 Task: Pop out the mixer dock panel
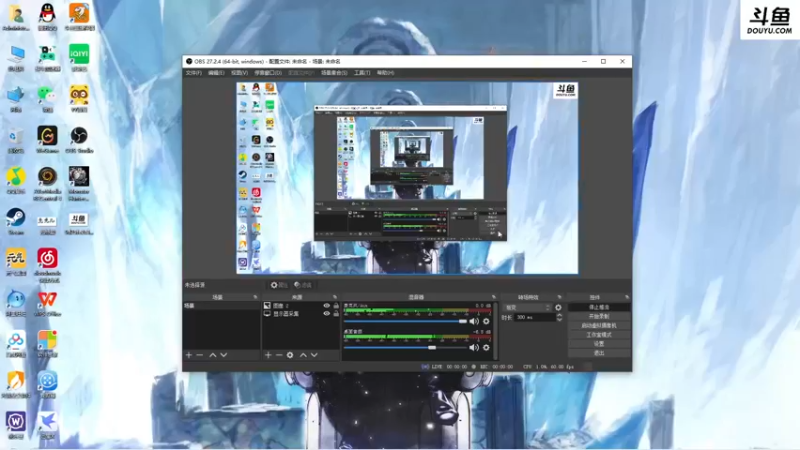[493, 297]
